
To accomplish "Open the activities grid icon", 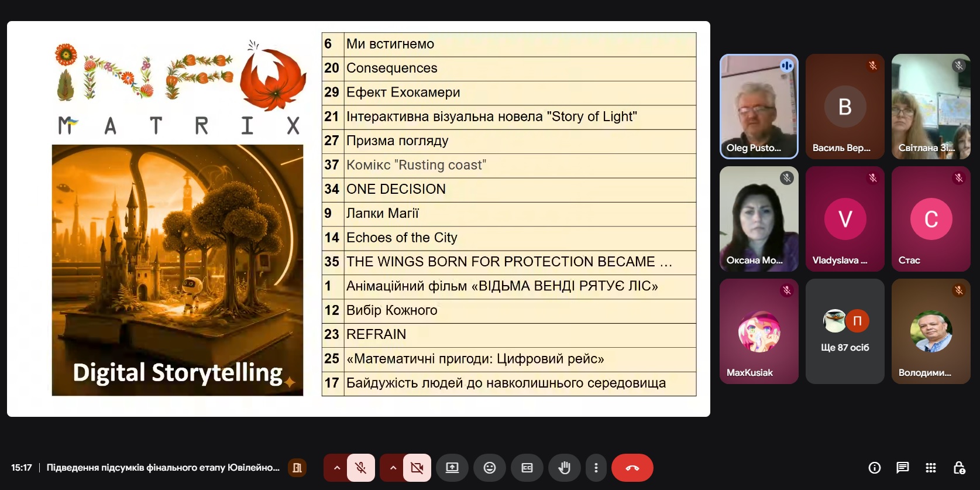I will pos(931,468).
